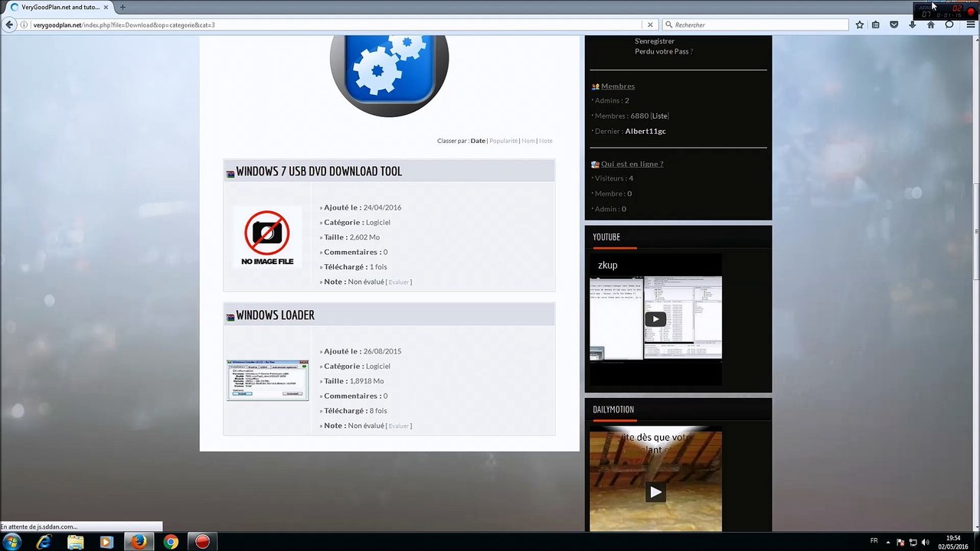Screen dimensions: 980x551
Task: Click the icon beside Windows Loader title
Action: tap(230, 318)
